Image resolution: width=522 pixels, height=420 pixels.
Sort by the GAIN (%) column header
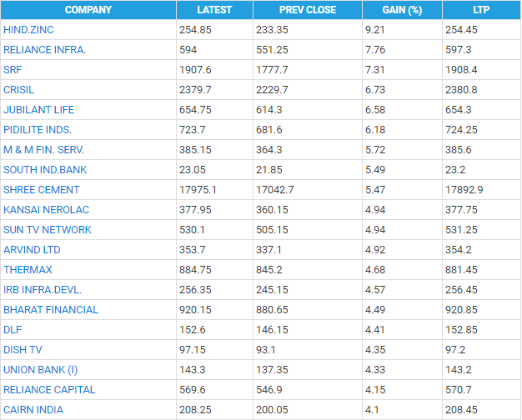(x=402, y=10)
